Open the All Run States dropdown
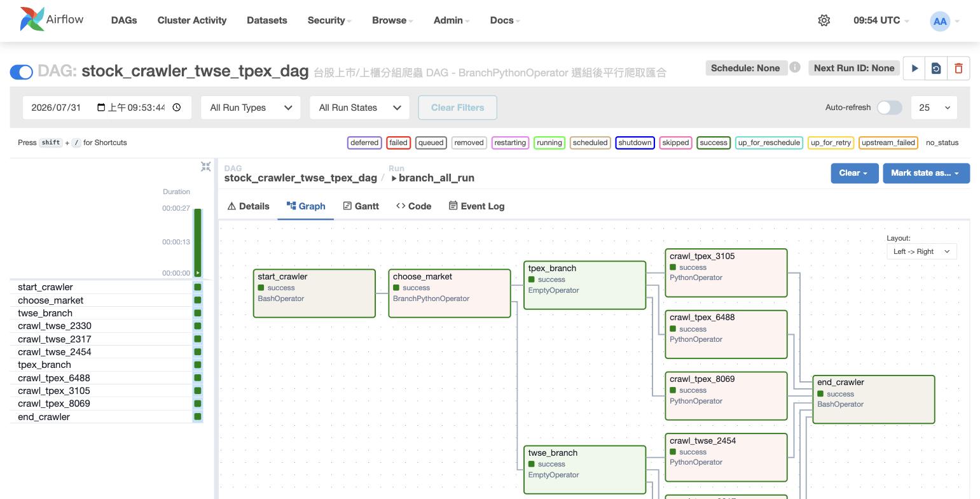Image resolution: width=980 pixels, height=499 pixels. click(359, 108)
